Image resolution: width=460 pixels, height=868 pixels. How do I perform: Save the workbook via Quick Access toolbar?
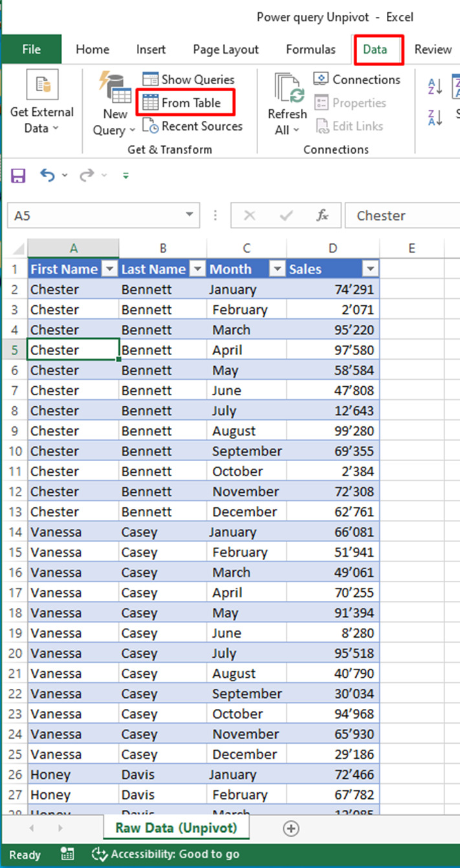(x=17, y=175)
